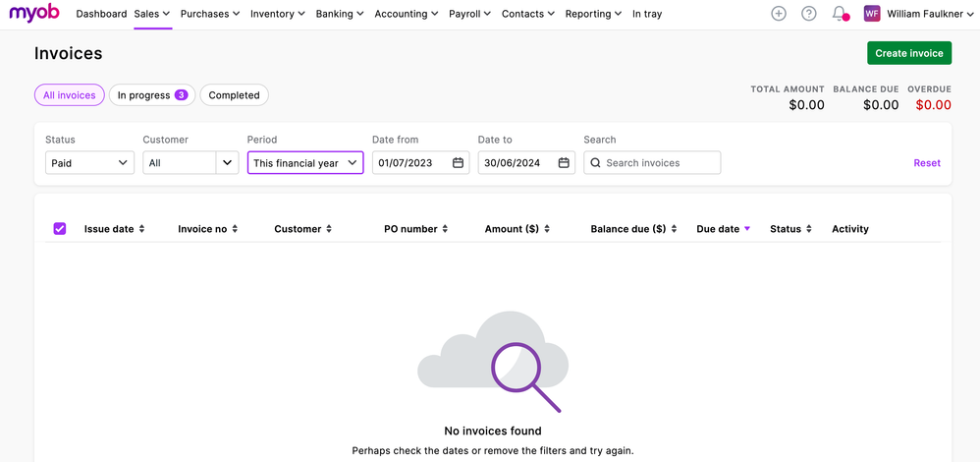Open the Reporting menu

[593, 14]
